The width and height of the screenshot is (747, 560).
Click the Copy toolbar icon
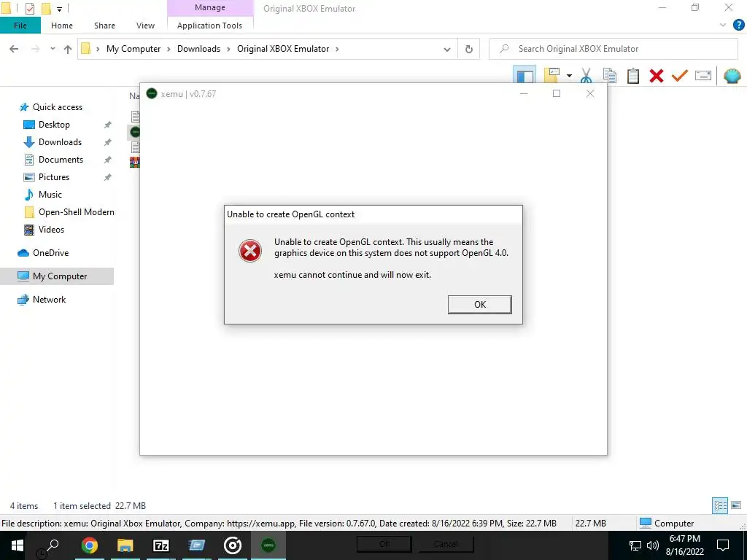pyautogui.click(x=609, y=76)
